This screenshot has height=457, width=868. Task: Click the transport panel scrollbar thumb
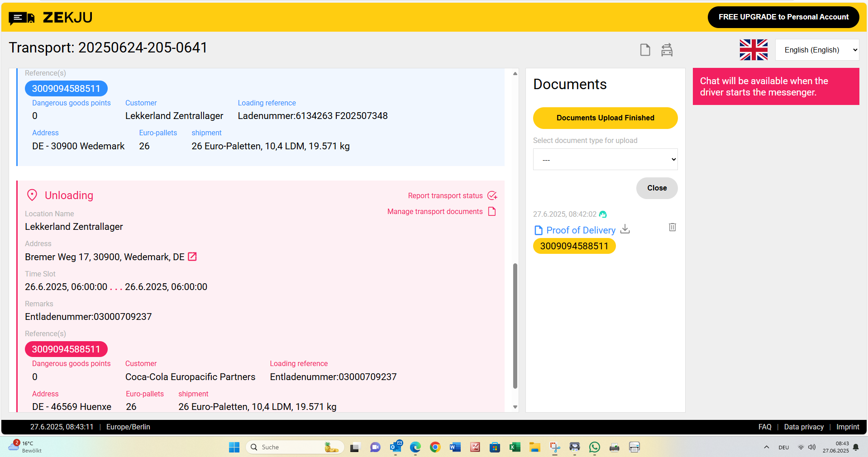[515, 326]
